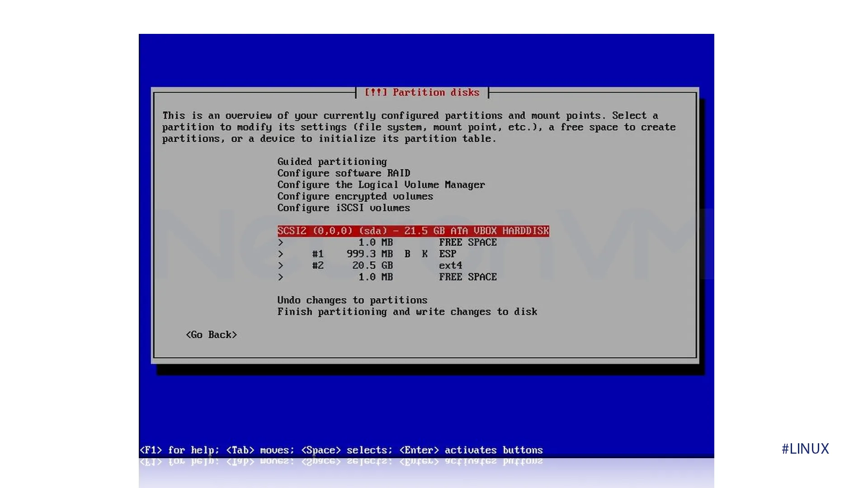Select partition #2 20.5 GB ext4

point(370,266)
